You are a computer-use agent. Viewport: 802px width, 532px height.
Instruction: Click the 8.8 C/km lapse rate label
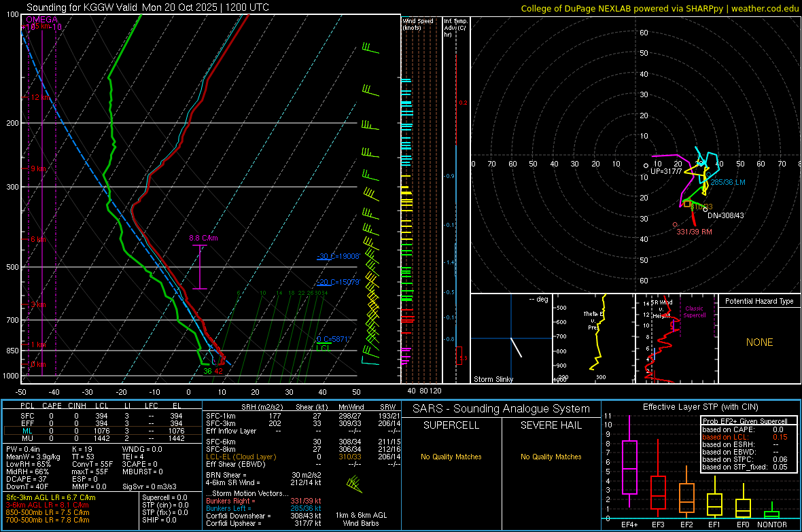click(x=204, y=238)
